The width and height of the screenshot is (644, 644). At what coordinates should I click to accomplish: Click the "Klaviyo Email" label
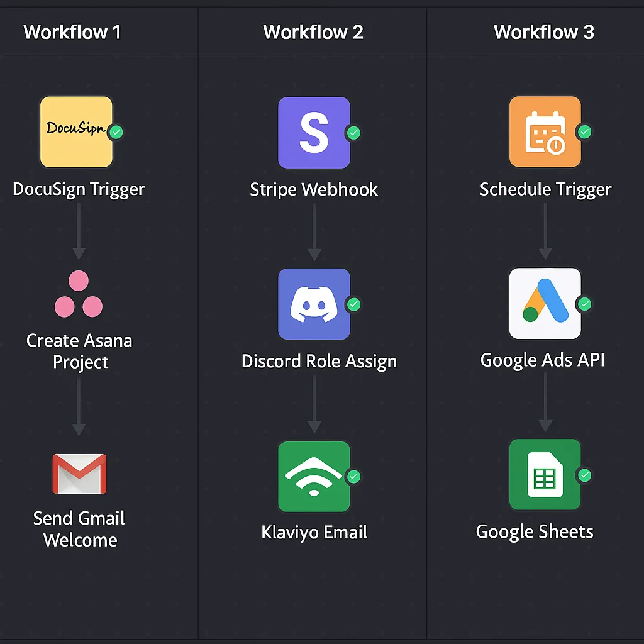(x=314, y=532)
